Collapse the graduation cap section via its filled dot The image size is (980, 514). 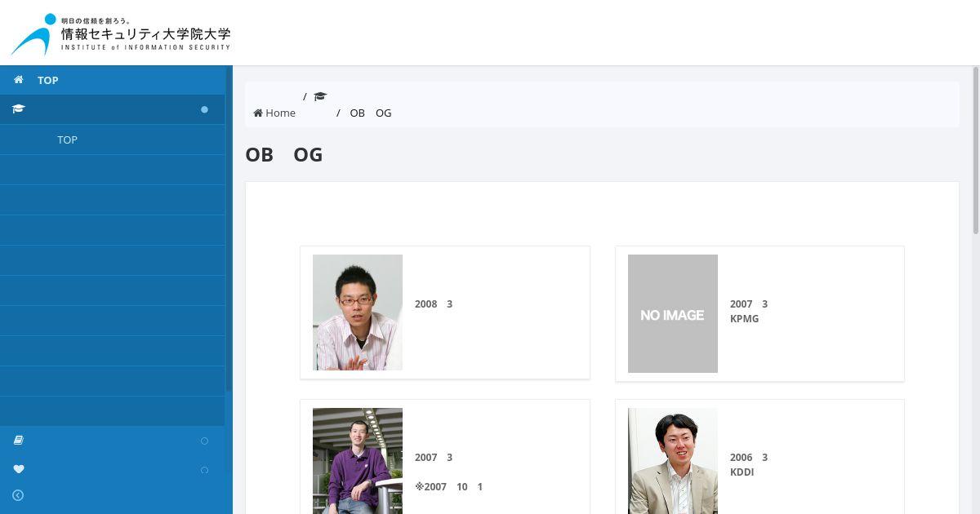click(204, 109)
